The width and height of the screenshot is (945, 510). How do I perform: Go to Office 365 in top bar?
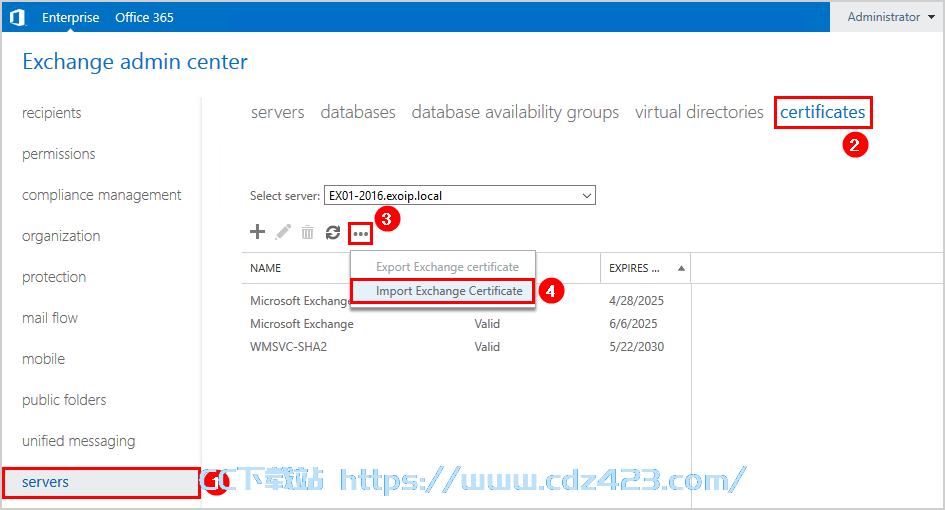pos(144,17)
